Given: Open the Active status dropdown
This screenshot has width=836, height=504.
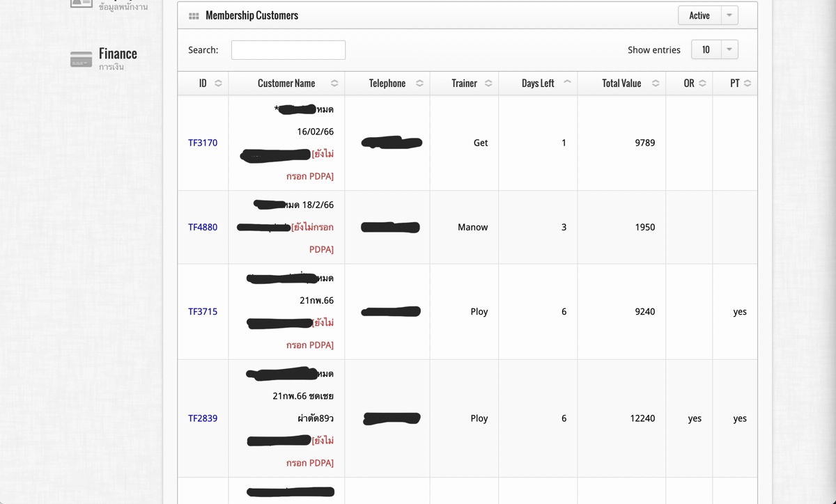Looking at the screenshot, I should tap(729, 15).
